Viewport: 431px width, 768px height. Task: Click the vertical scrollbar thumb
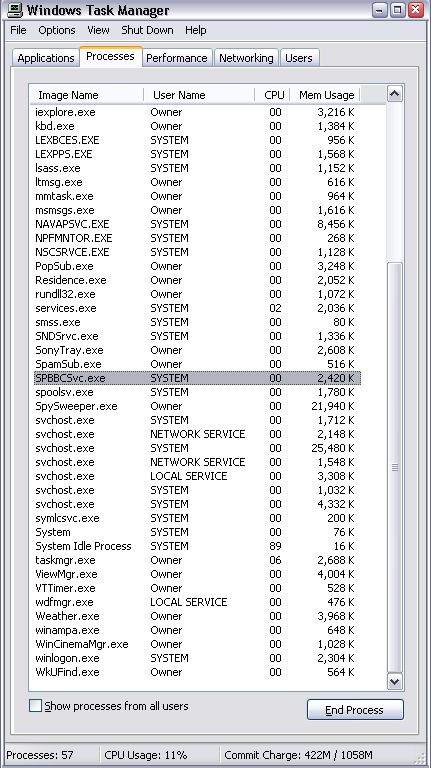click(395, 468)
